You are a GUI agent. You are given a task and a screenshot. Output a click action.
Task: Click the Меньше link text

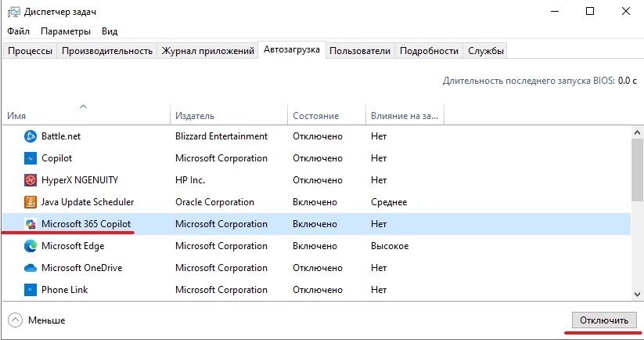pyautogui.click(x=47, y=320)
